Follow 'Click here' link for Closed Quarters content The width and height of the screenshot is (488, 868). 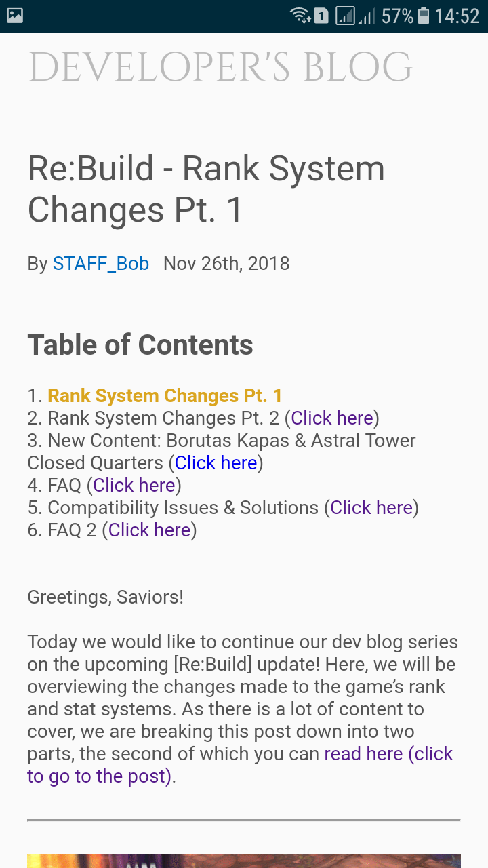tap(216, 462)
